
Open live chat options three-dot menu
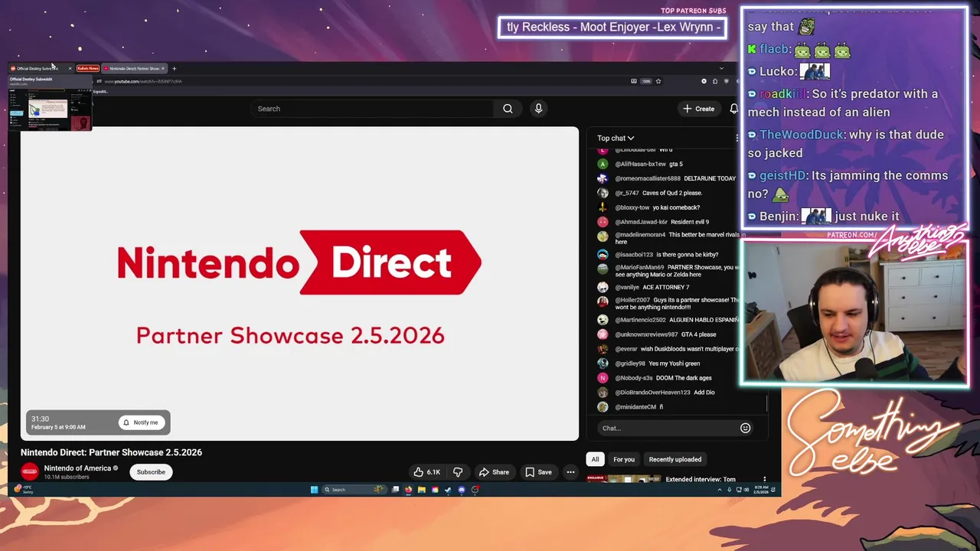point(737,138)
